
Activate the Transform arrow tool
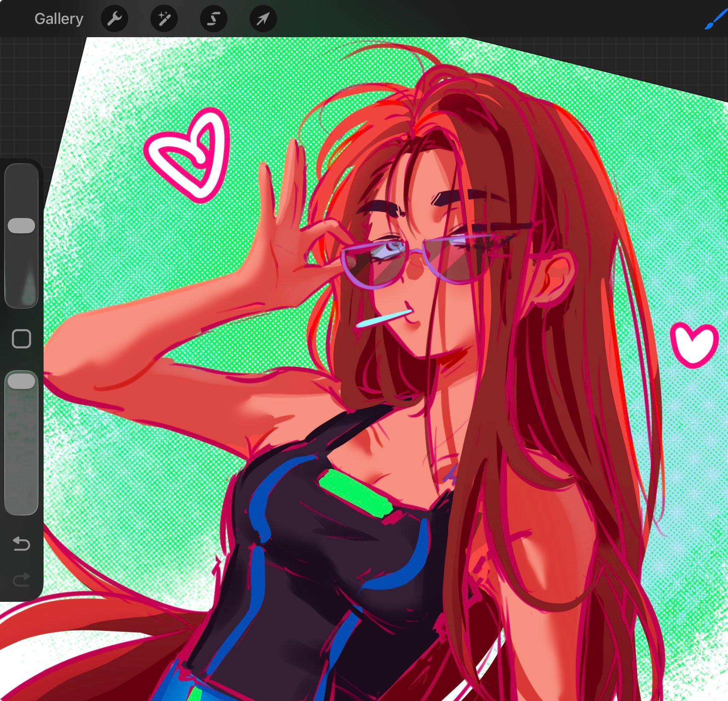(263, 19)
